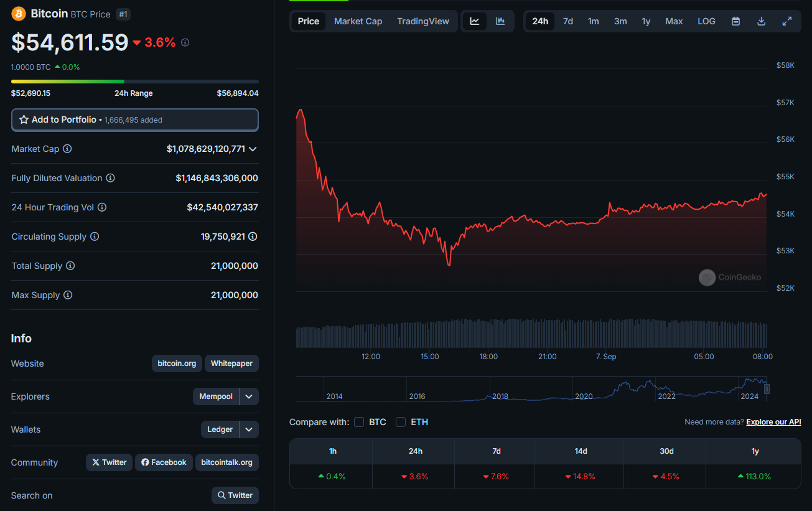Toggle the LOG scale option

[x=706, y=21]
